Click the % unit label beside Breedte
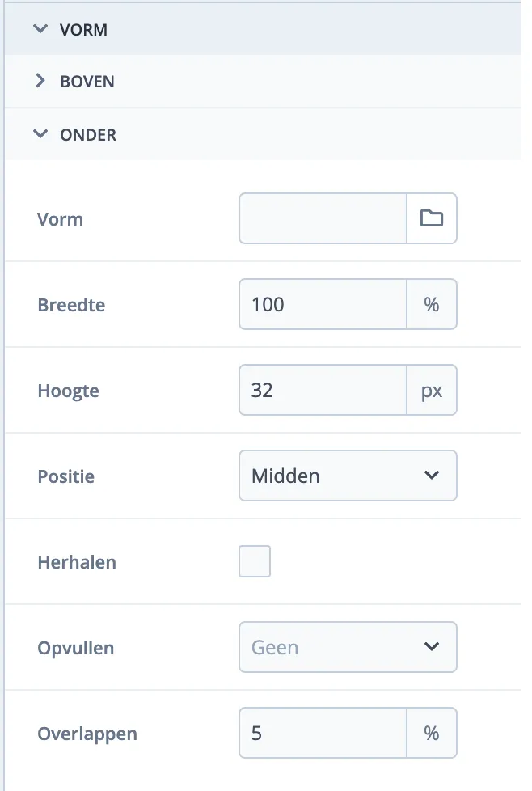This screenshot has height=791, width=532. (432, 304)
